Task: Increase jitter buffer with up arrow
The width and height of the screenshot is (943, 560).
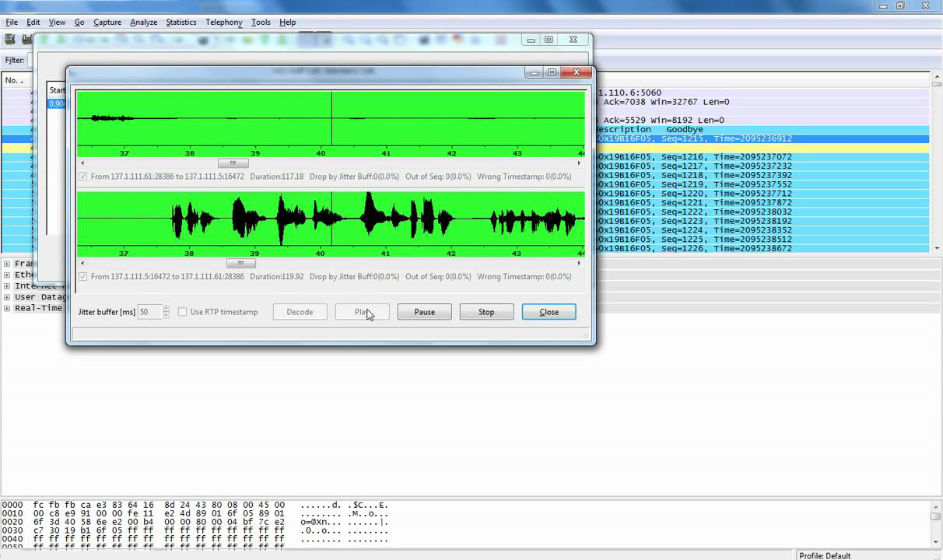Action: (x=166, y=308)
